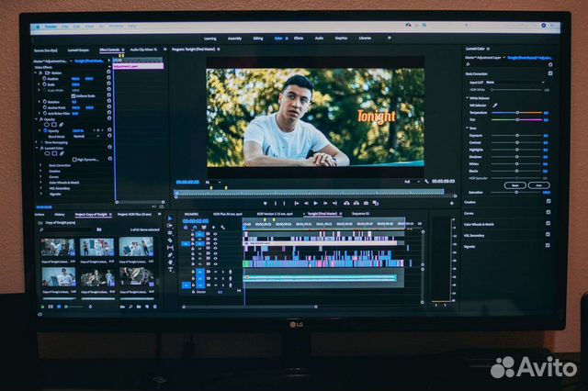Pick the WB Selector eyedropper
The image size is (588, 391).
point(494,106)
